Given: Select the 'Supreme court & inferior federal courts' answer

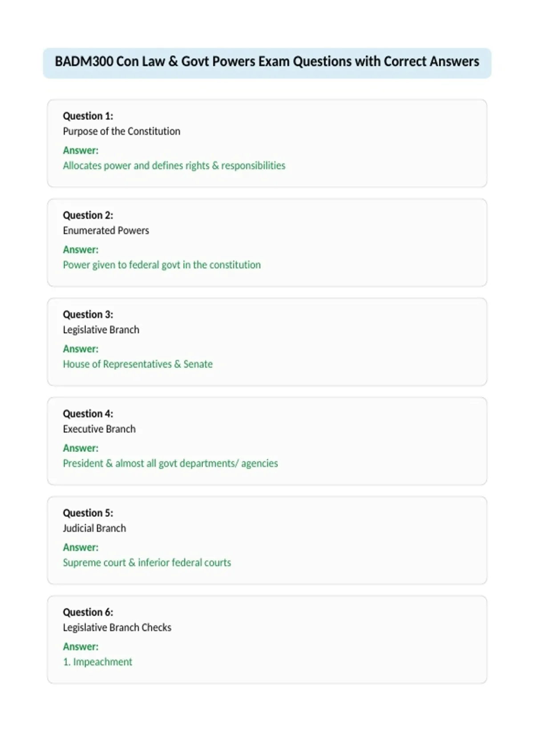Looking at the screenshot, I should [147, 563].
